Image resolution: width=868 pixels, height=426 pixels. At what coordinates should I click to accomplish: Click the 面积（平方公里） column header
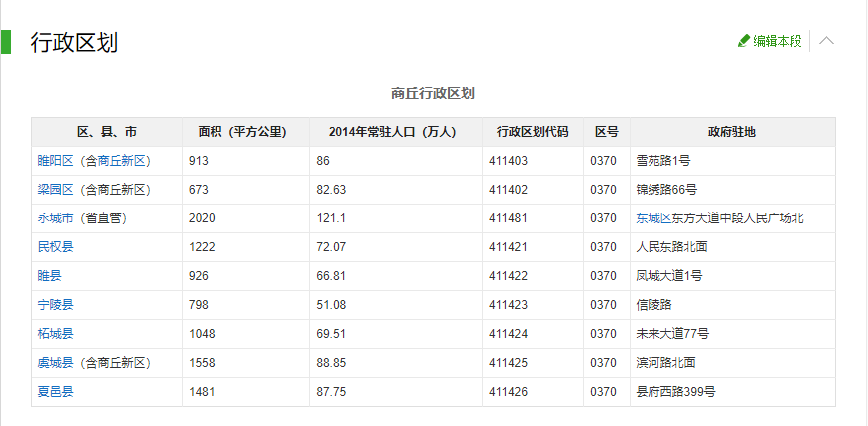(245, 132)
